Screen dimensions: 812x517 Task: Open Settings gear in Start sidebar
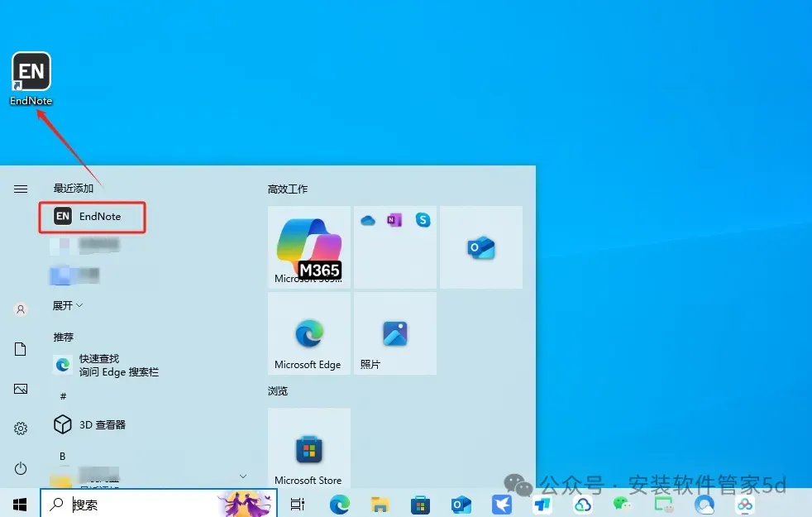point(21,428)
